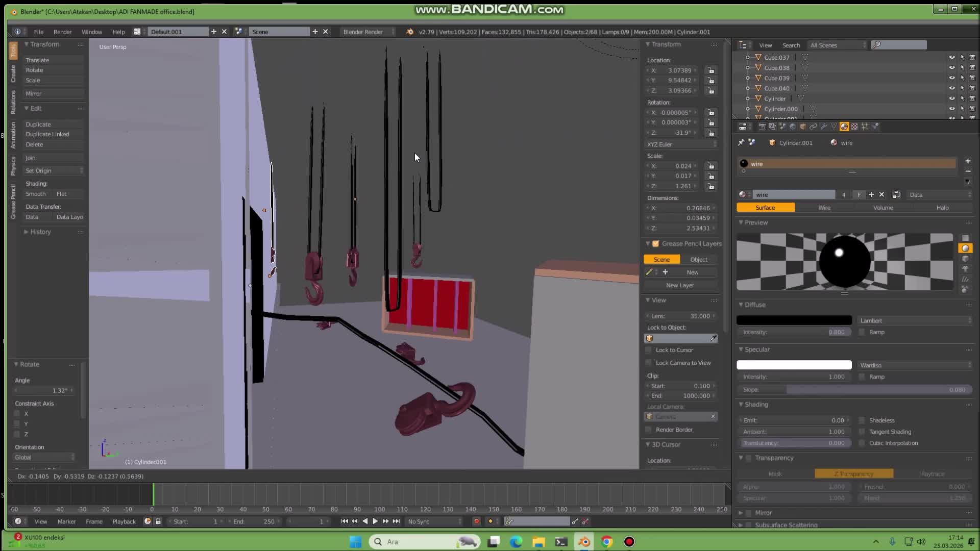Open the Object Constraints chain-link icon
The width and height of the screenshot is (980, 551).
coord(814,127)
